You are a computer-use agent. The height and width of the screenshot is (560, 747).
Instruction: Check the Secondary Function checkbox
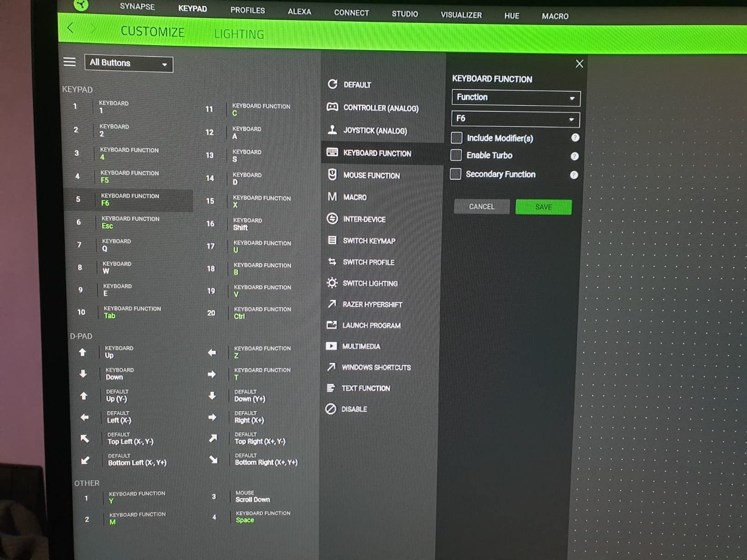click(x=455, y=174)
